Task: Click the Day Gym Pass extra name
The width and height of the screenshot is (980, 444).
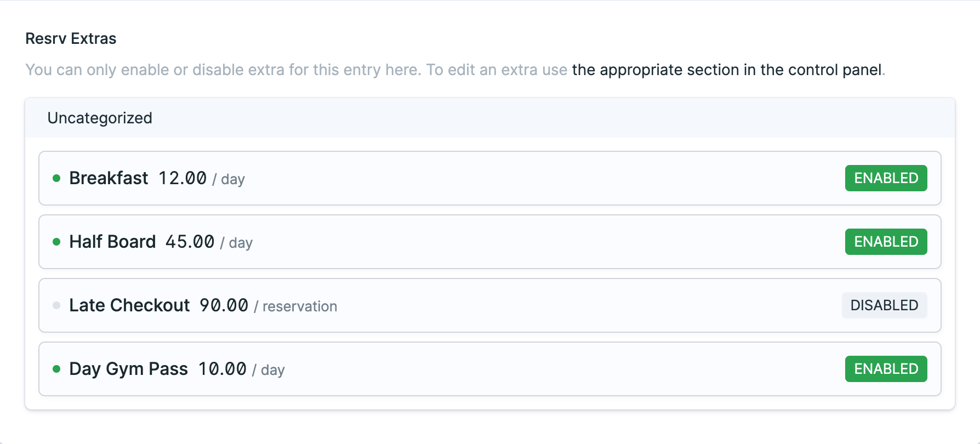Action: point(128,369)
